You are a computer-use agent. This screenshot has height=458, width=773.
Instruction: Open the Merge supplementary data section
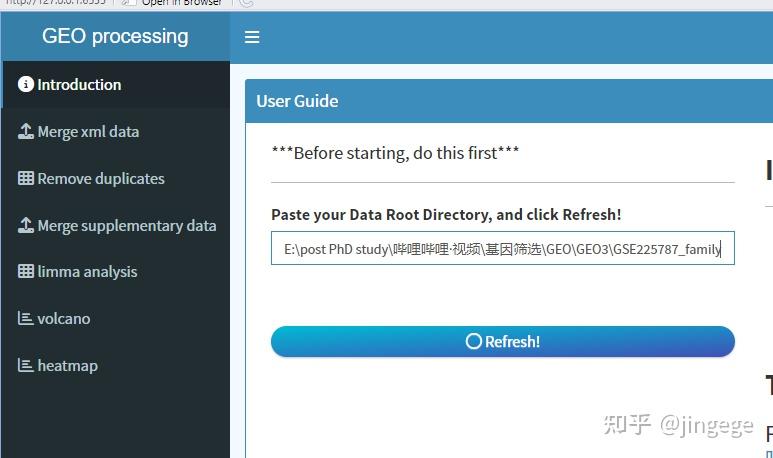pyautogui.click(x=126, y=226)
